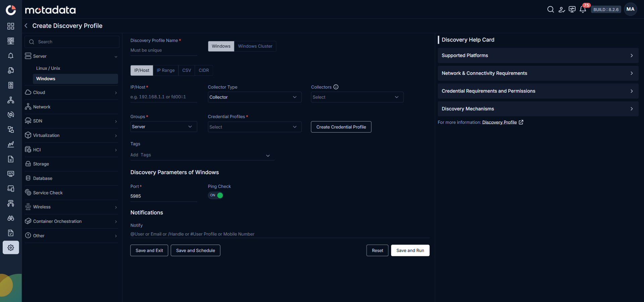Open the Discovery Profile documentation link

[x=499, y=122]
